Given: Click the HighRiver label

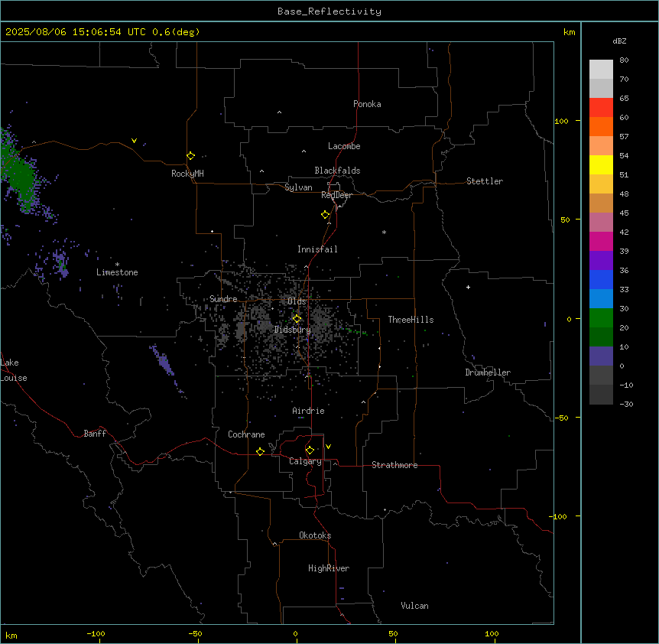Looking at the screenshot, I should [x=329, y=568].
